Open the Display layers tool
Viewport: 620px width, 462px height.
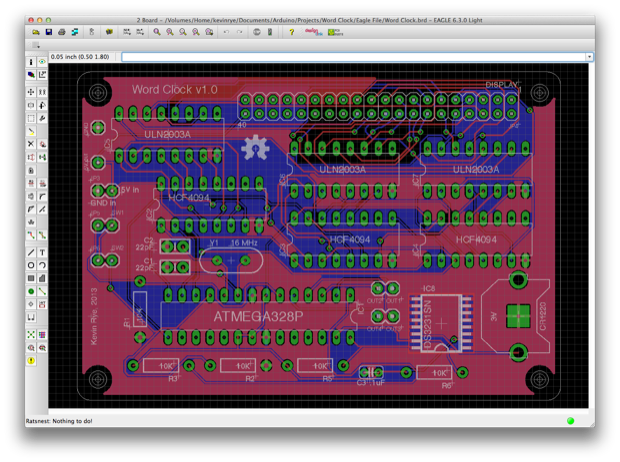(31, 74)
